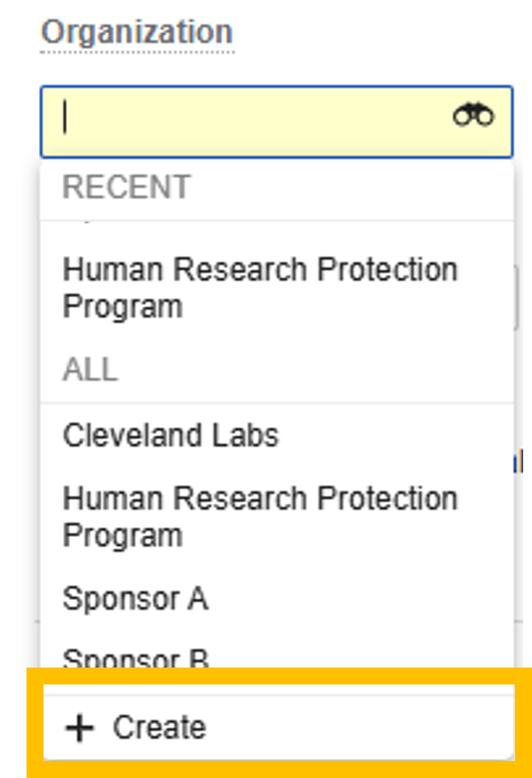Select Human Research Protection Program under RECENT

(x=260, y=288)
